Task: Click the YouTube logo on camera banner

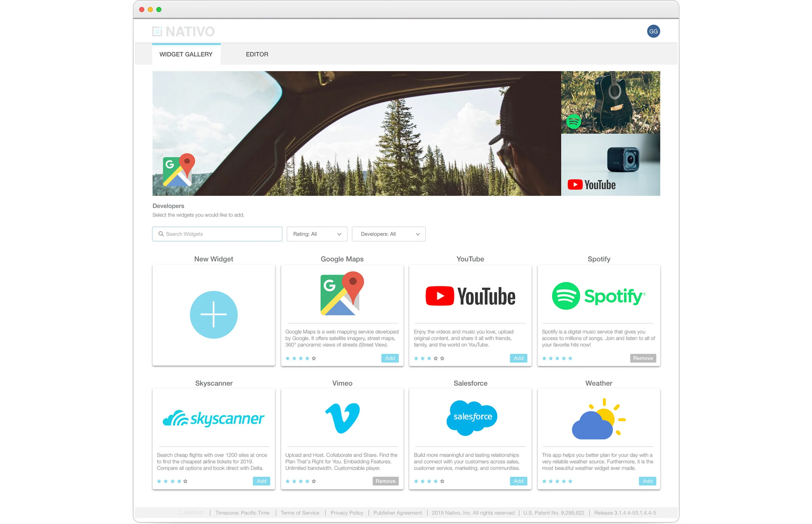Action: coord(591,185)
